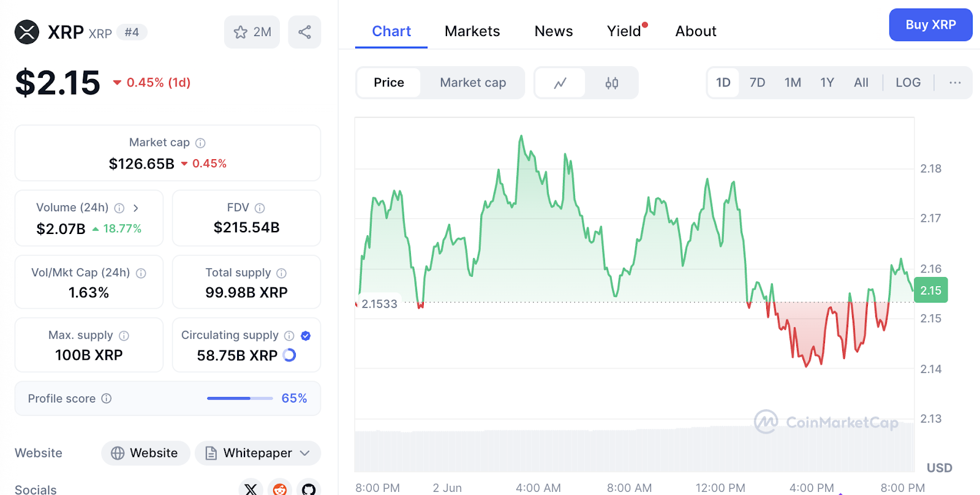Open the GitHub social icon

click(x=309, y=489)
